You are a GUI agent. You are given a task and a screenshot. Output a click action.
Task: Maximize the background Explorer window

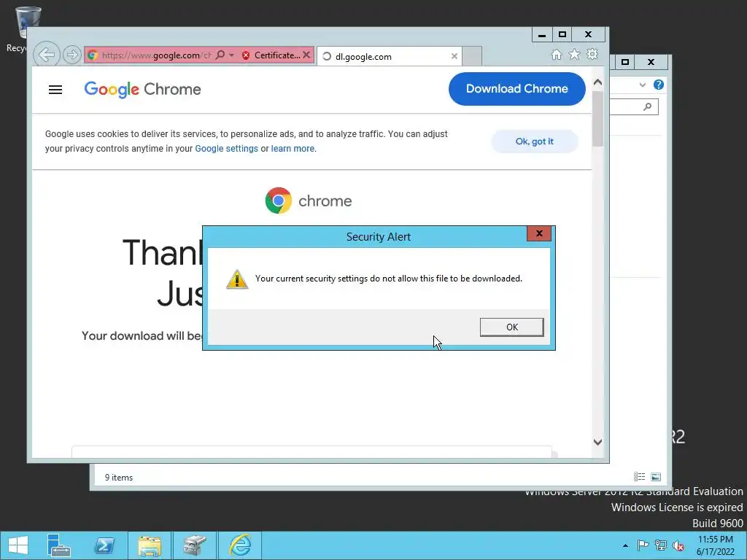(625, 62)
